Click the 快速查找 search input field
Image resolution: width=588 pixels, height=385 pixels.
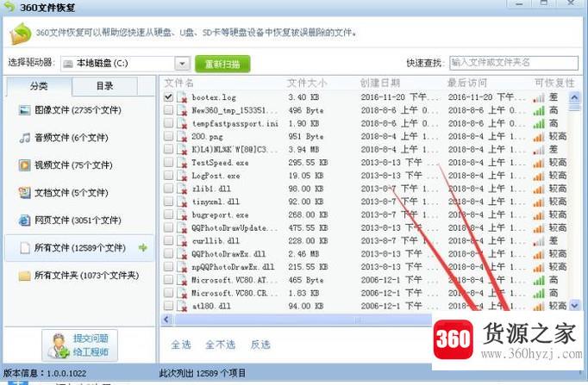tap(514, 63)
